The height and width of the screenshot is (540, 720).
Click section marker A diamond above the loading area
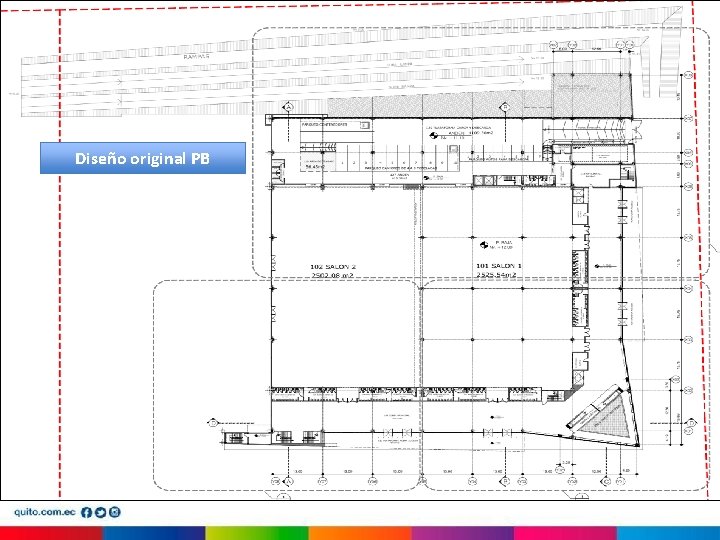288,107
